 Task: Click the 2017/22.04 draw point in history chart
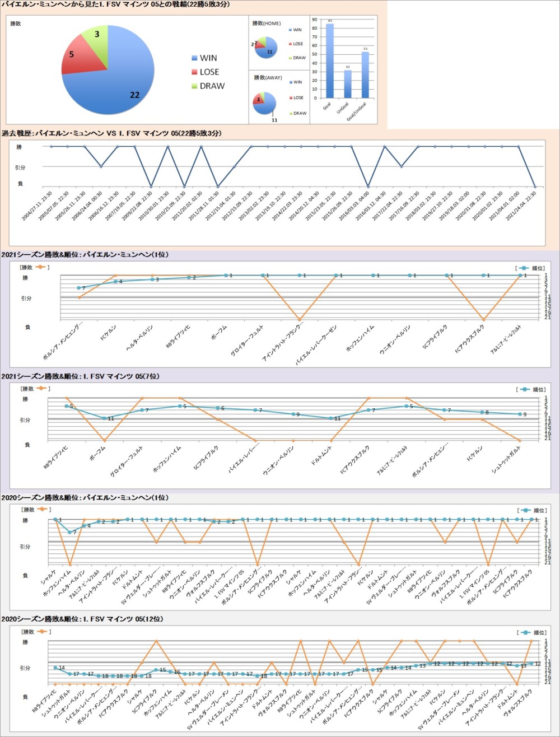(x=401, y=166)
